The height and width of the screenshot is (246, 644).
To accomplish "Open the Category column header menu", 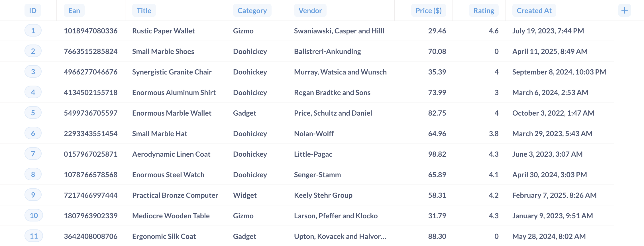I will click(x=252, y=10).
